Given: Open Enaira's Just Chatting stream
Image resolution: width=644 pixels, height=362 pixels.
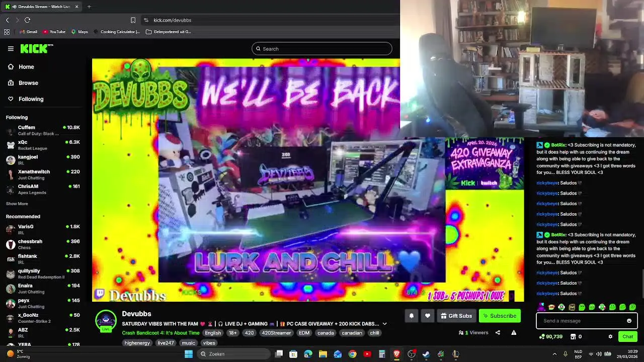Looking at the screenshot, I should coord(43,289).
